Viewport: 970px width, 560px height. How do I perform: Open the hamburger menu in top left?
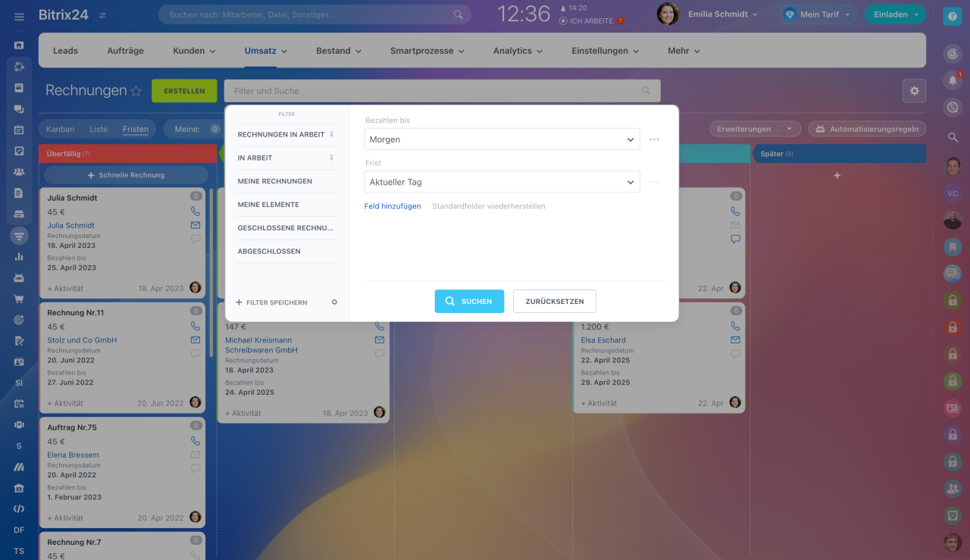point(19,16)
